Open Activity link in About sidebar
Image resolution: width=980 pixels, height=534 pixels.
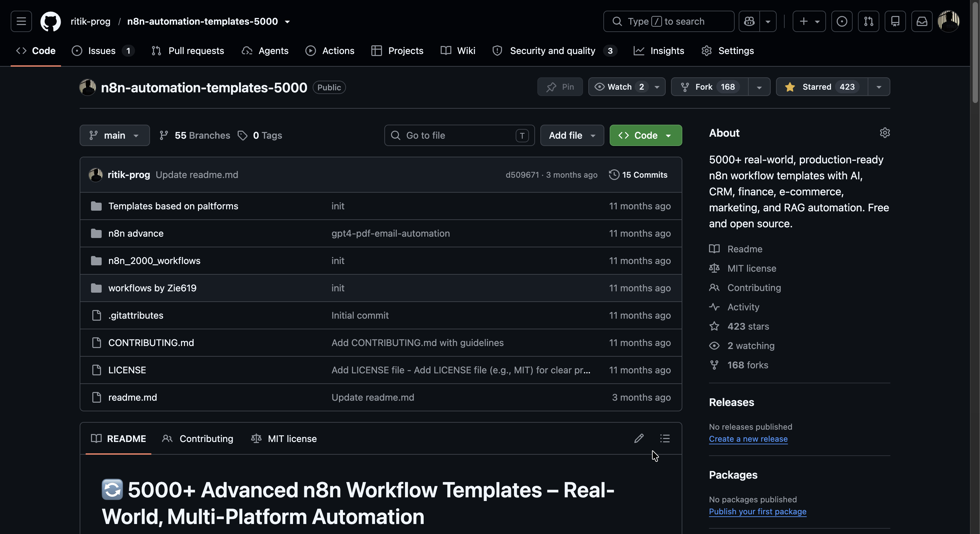[x=734, y=307]
